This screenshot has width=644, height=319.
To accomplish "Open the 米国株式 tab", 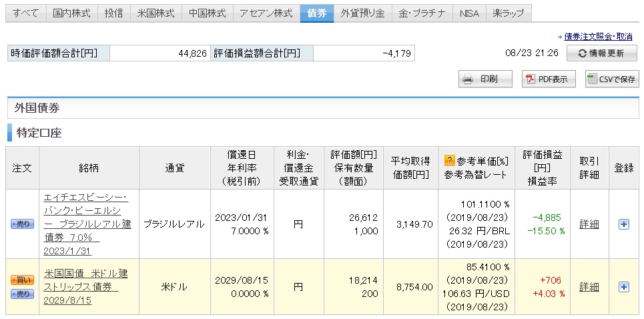I will [x=155, y=13].
